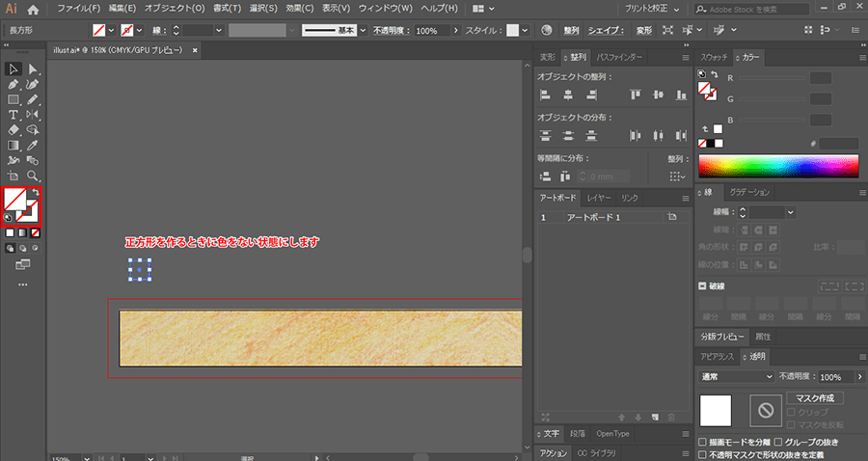The width and height of the screenshot is (868, 461).
Task: Open the 基本 brush definition dropdown
Action: 364,31
